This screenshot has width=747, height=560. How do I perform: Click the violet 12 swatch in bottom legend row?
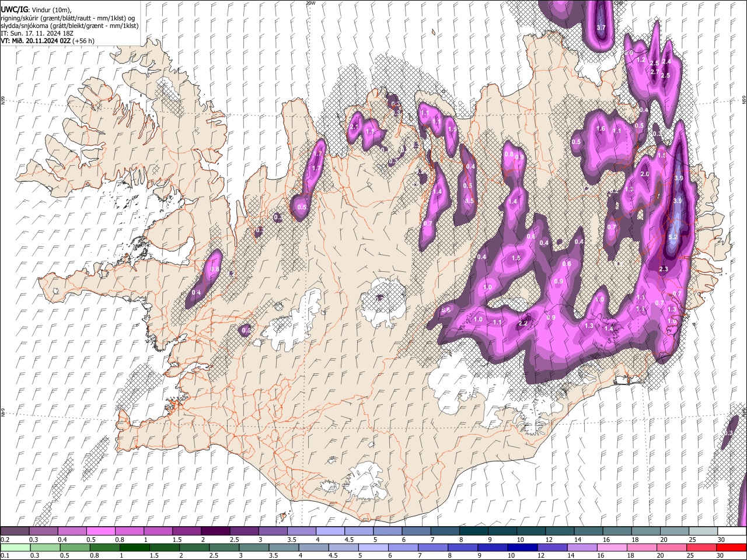551,547
